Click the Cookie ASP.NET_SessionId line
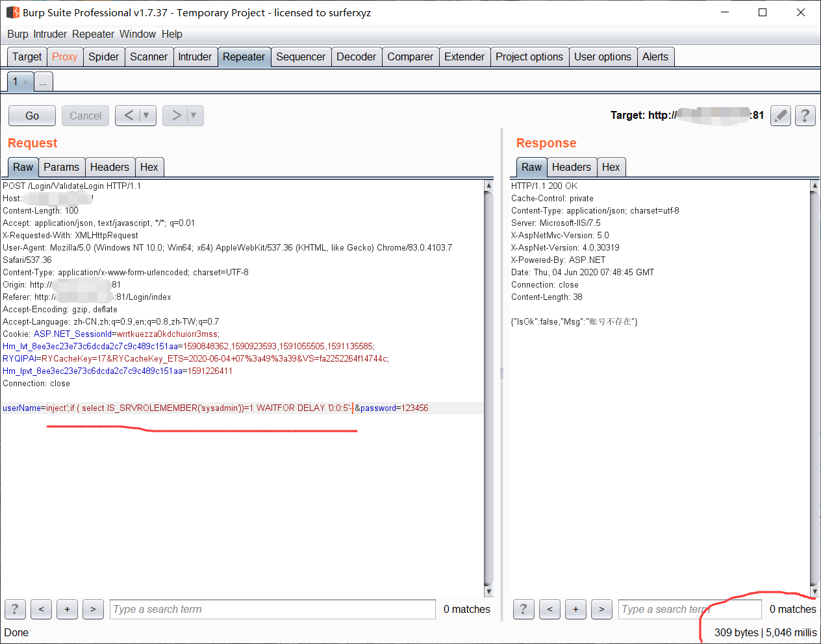The image size is (821, 644). point(110,334)
